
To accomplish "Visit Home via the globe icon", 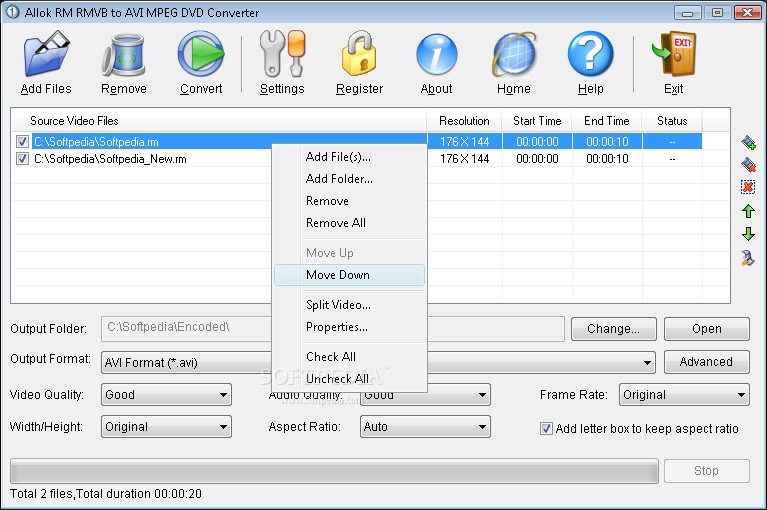I will tap(514, 54).
